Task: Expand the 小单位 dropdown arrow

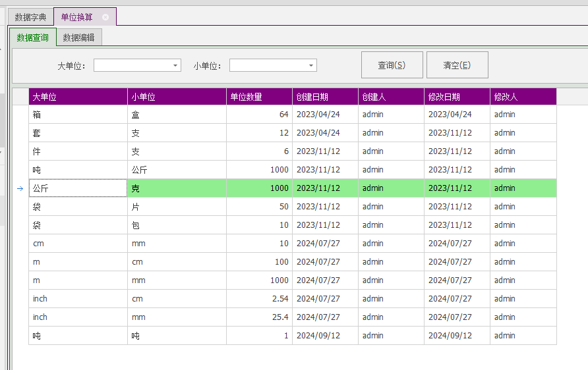Action: (311, 66)
